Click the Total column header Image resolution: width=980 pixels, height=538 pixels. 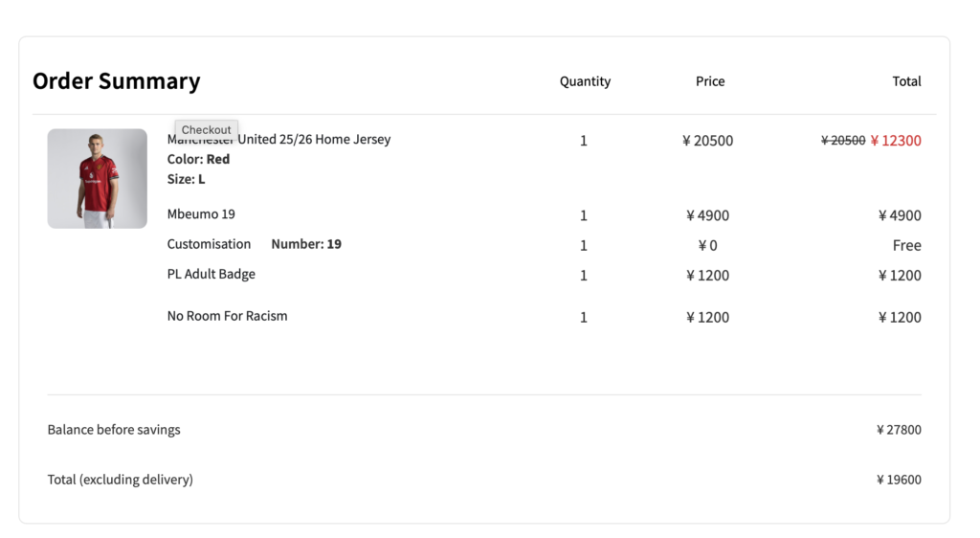click(x=906, y=81)
